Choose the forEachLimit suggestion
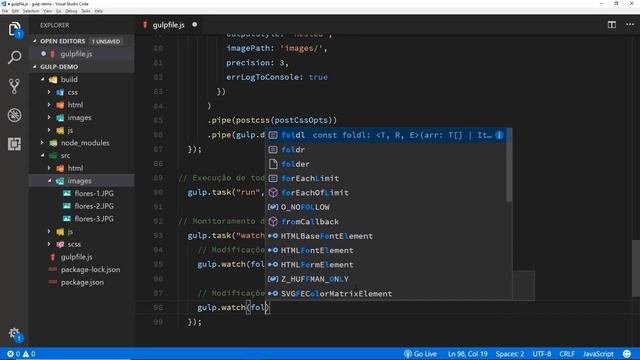This screenshot has width=640, height=360. (387, 178)
